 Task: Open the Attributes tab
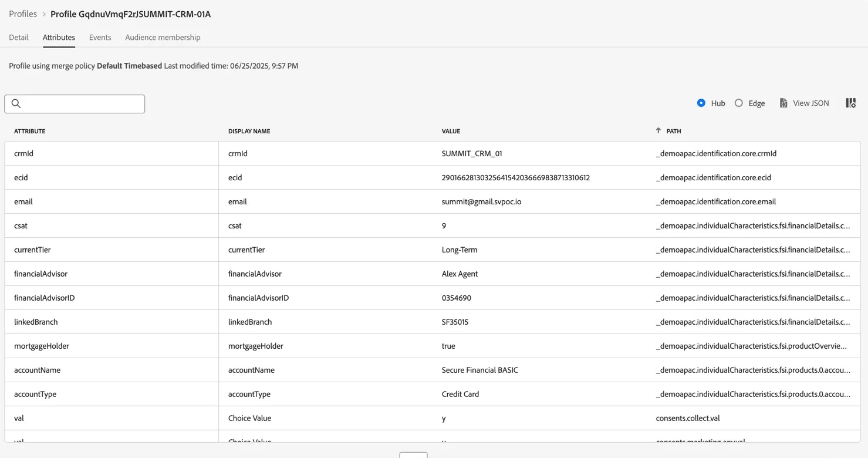[x=59, y=37]
